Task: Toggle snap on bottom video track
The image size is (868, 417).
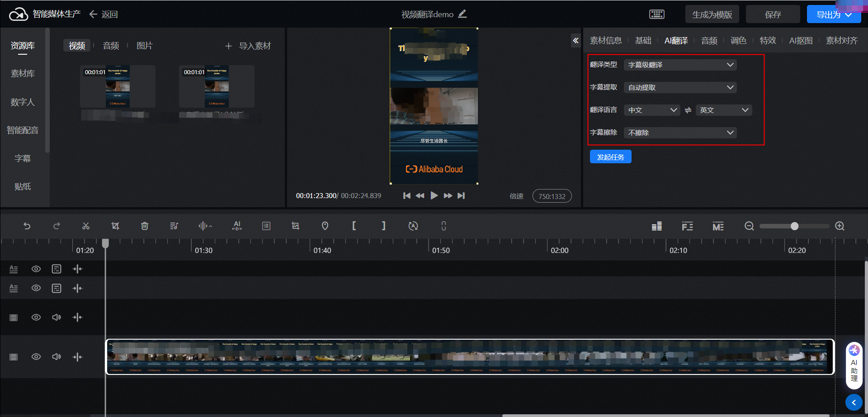Action: click(x=77, y=356)
